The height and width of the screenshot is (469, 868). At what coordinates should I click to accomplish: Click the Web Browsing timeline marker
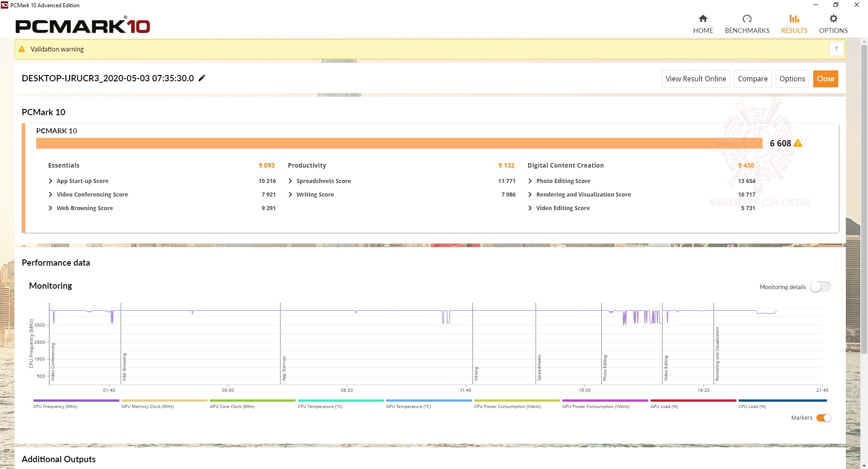[x=124, y=367]
